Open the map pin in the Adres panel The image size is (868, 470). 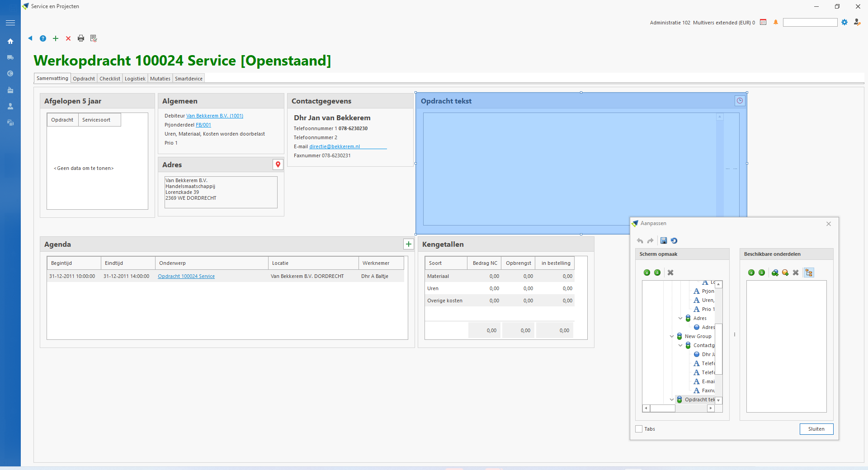pos(278,165)
